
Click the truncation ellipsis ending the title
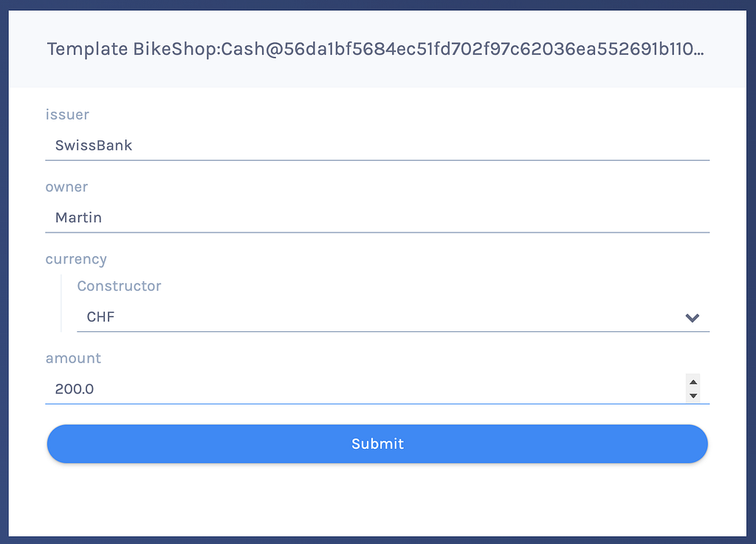[698, 50]
